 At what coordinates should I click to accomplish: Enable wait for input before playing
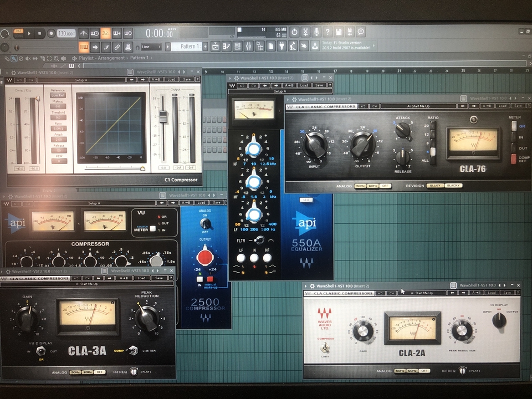[95, 33]
